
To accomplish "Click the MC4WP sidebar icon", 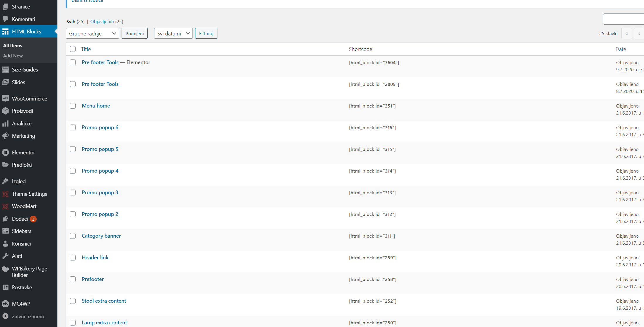I will (x=5, y=304).
